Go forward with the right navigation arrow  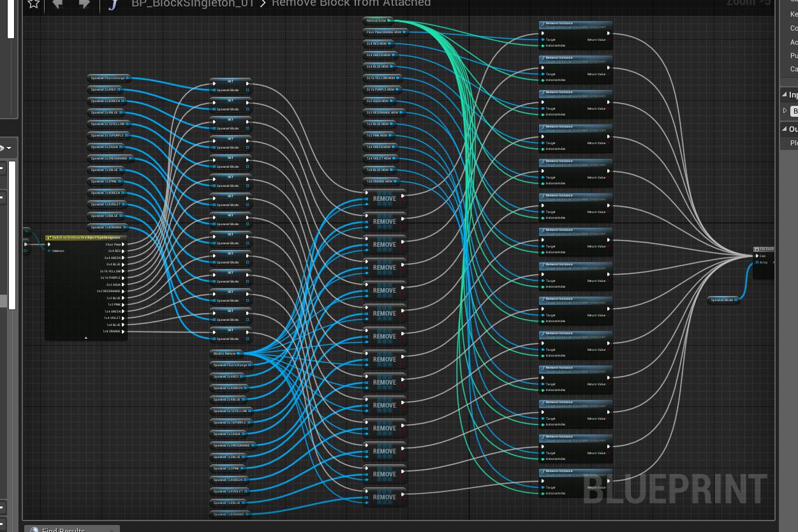click(x=84, y=3)
